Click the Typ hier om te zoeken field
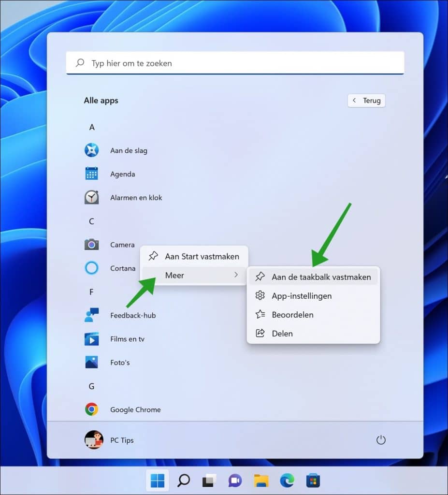 235,63
